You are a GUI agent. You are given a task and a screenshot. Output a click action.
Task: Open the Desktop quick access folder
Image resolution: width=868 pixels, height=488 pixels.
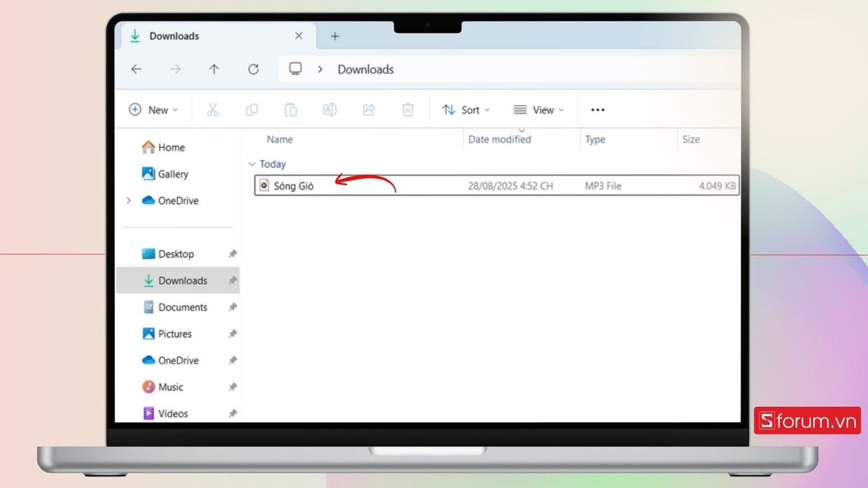pyautogui.click(x=168, y=254)
